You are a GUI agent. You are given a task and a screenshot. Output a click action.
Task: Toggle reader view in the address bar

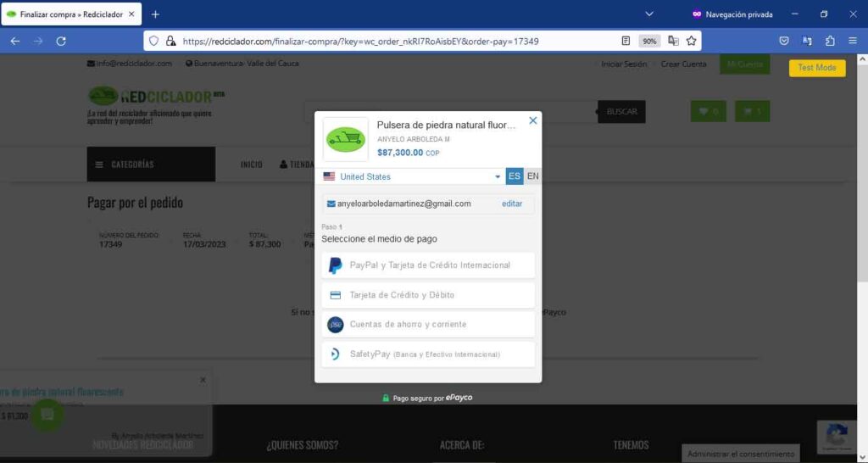click(x=626, y=41)
